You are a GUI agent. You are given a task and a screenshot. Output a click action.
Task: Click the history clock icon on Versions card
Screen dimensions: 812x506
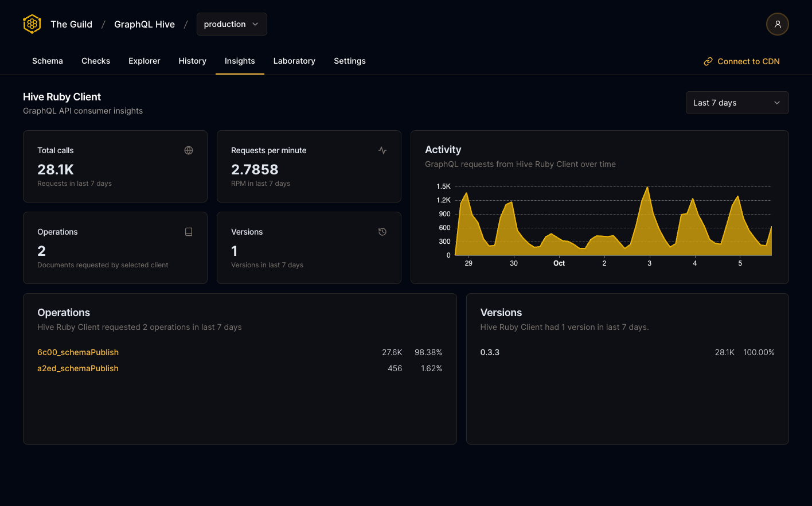(382, 231)
